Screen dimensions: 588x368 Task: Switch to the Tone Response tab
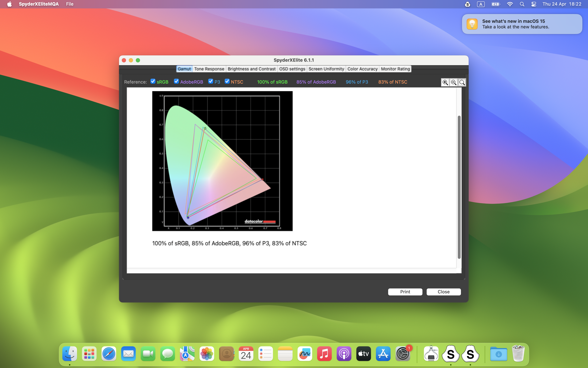pos(209,69)
